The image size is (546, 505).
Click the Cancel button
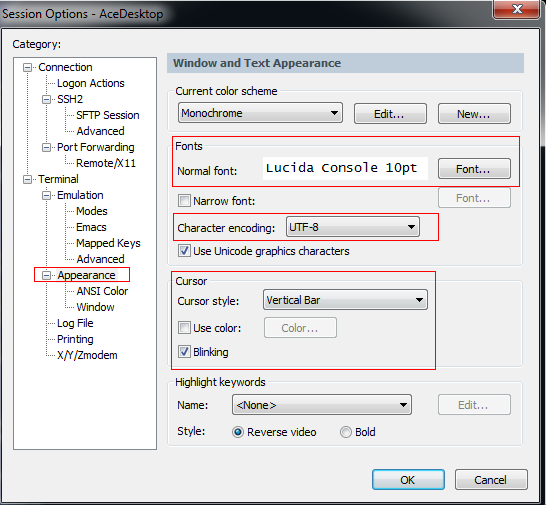pos(491,480)
